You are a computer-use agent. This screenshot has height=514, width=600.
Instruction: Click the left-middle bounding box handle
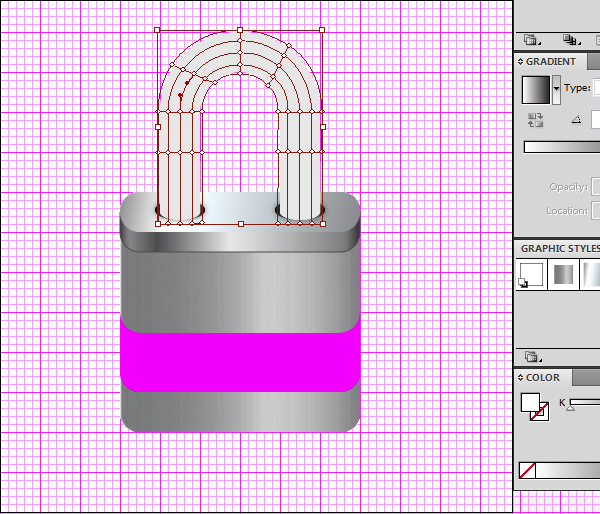(158, 127)
